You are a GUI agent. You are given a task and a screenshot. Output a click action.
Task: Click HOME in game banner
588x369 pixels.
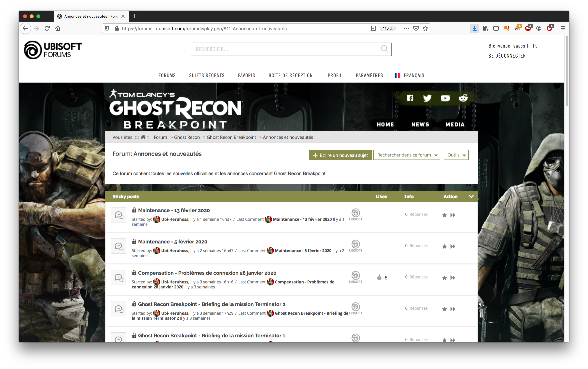click(x=385, y=125)
